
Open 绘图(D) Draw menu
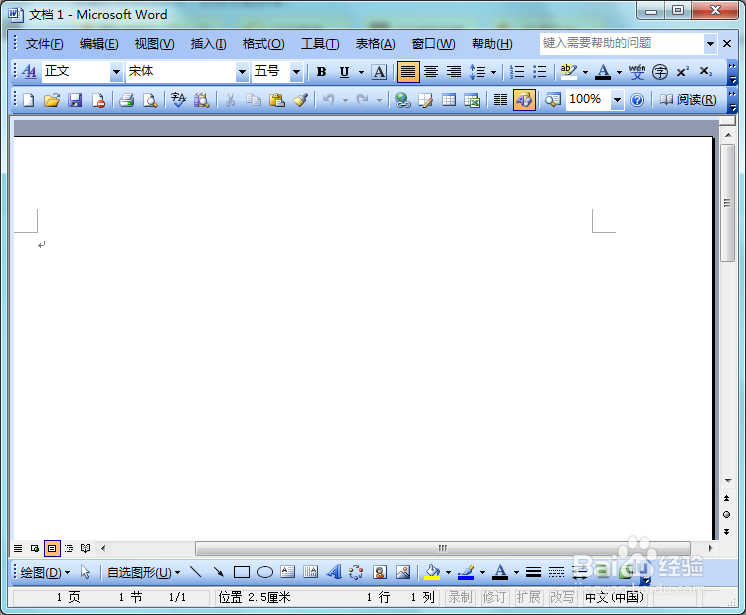pyautogui.click(x=45, y=572)
